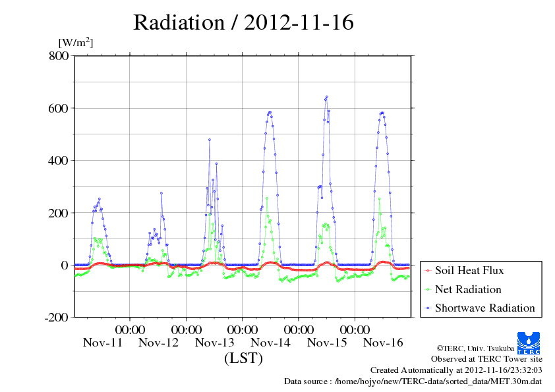Click the Soil Heat Flux legend label
Viewport: 555px width, 392px height.
pyautogui.click(x=469, y=271)
